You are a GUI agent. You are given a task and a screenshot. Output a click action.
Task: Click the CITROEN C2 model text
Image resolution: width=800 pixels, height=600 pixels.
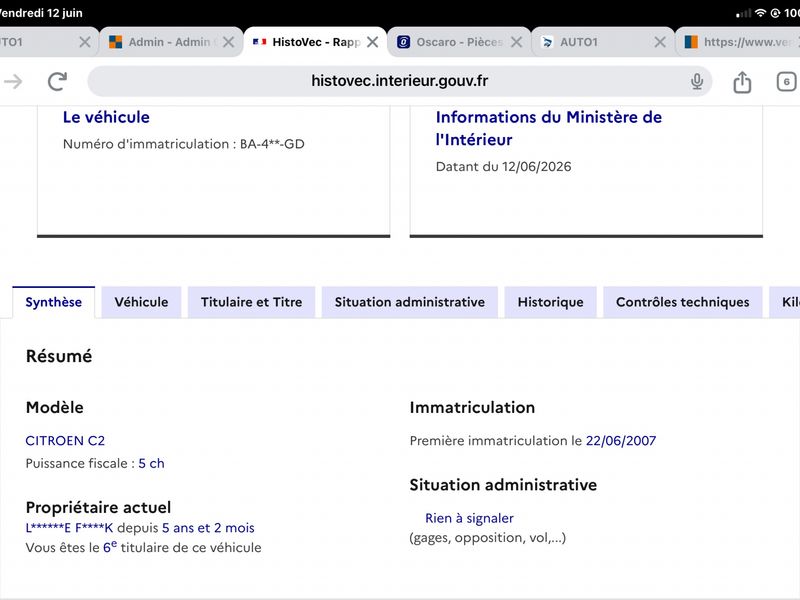[x=65, y=440]
